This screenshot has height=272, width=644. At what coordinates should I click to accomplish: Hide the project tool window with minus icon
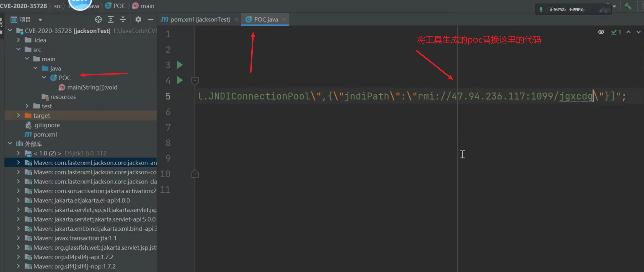click(x=151, y=20)
